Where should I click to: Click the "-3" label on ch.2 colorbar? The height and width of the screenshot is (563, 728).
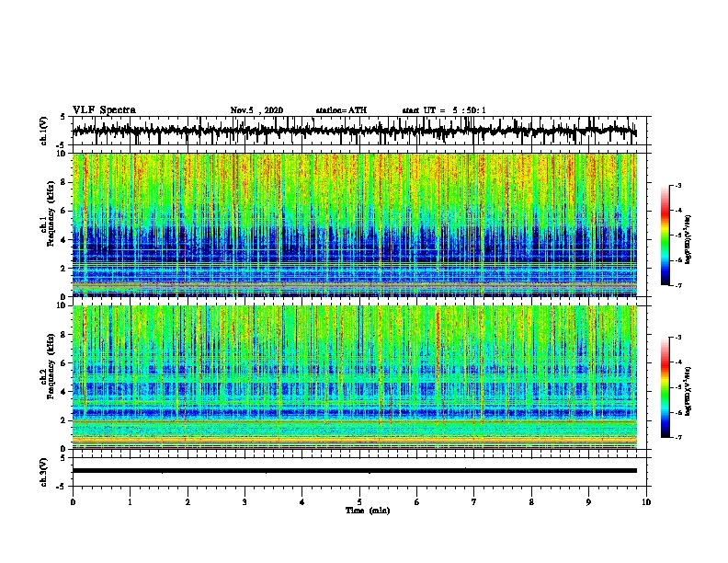[677, 338]
